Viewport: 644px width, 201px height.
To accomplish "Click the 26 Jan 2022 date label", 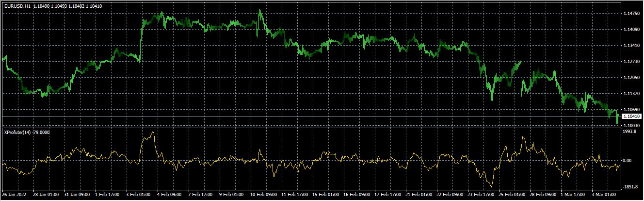I will [x=13, y=195].
